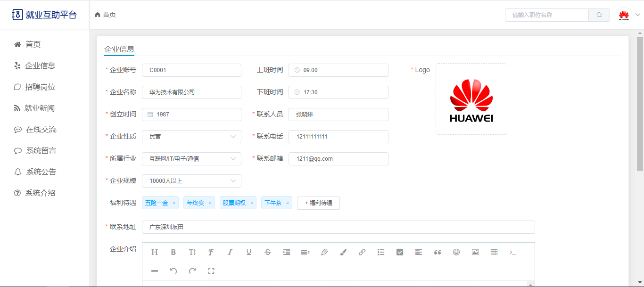Insert code block in editor
The width and height of the screenshot is (644, 287).
tap(513, 252)
